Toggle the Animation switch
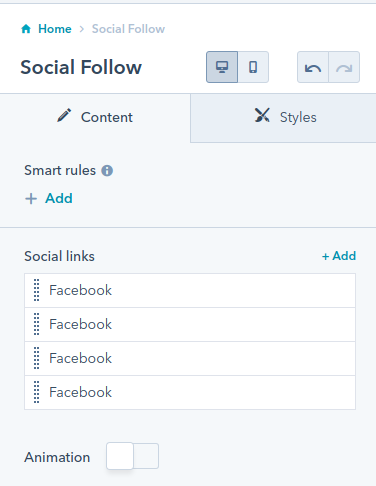376x486 pixels. click(132, 456)
